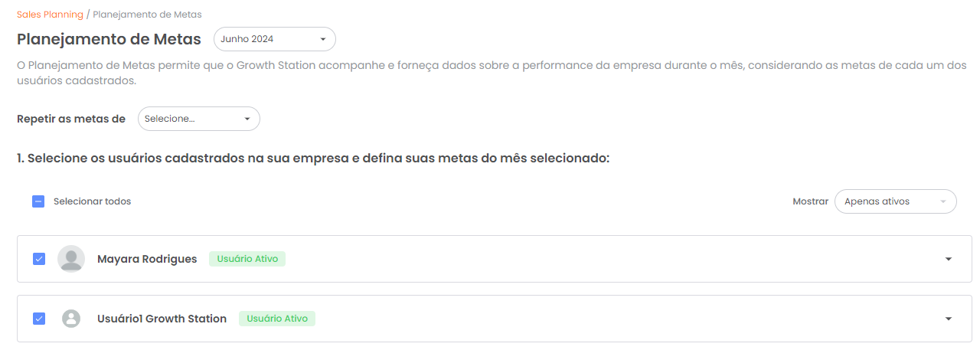Click the Planejamento de Metas page title

[109, 39]
